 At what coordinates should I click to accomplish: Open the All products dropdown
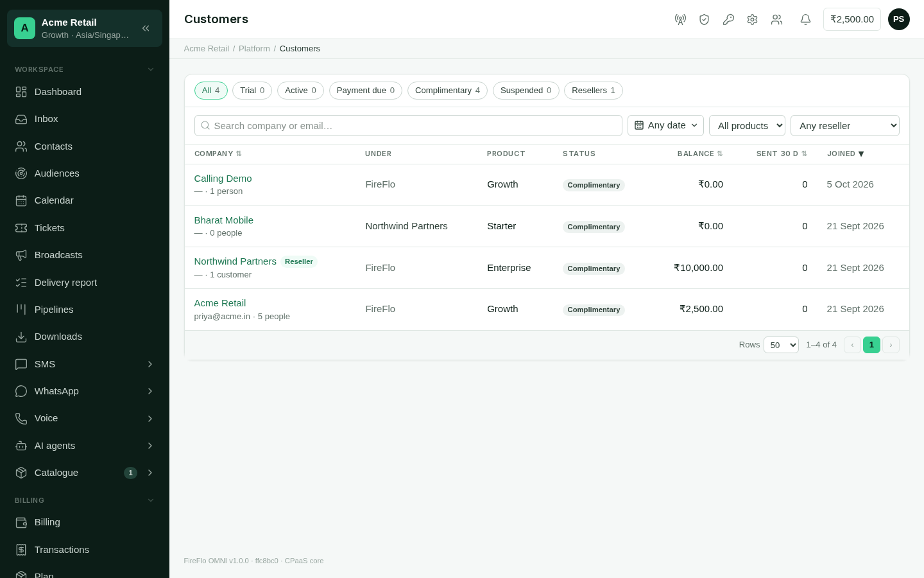tap(747, 125)
